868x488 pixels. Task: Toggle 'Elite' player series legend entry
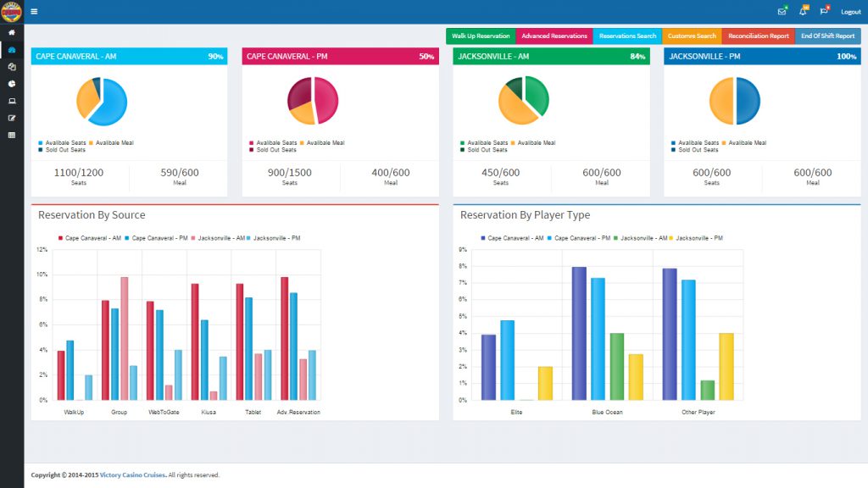coord(516,412)
